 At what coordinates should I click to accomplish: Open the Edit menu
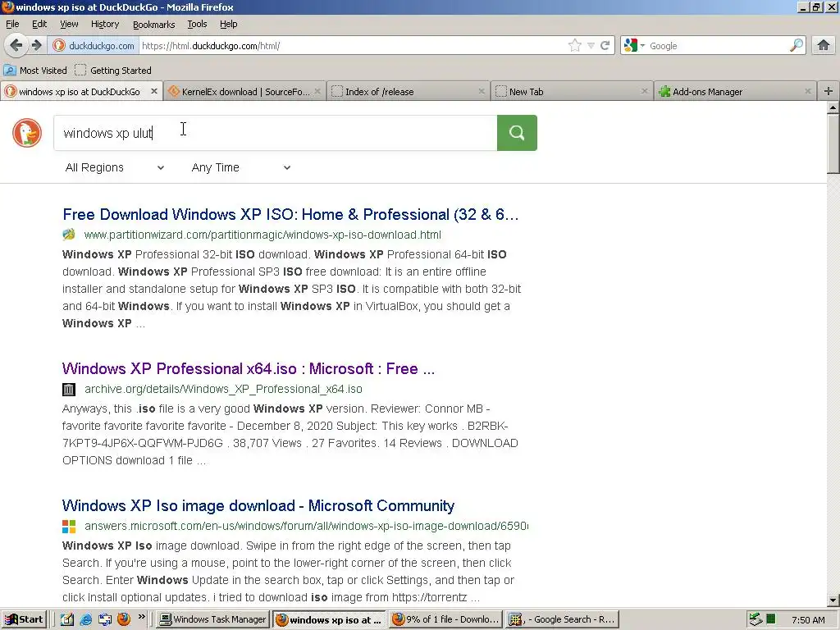[39, 24]
